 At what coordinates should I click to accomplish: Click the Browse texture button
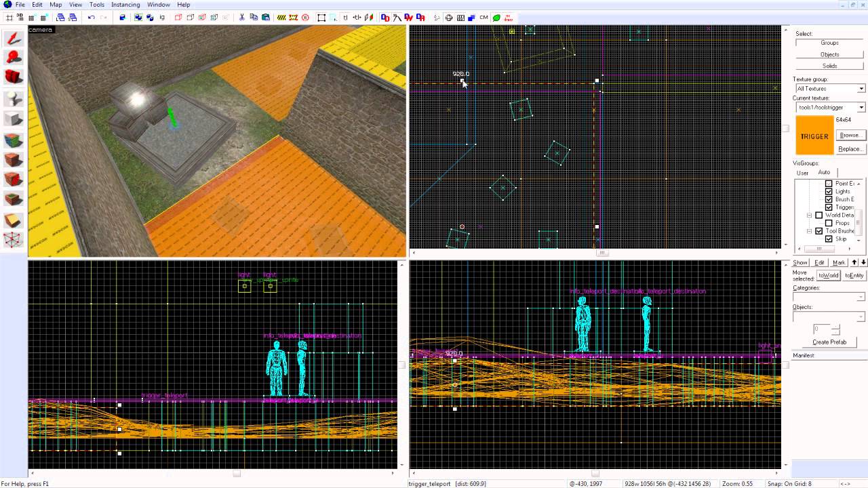coord(850,135)
